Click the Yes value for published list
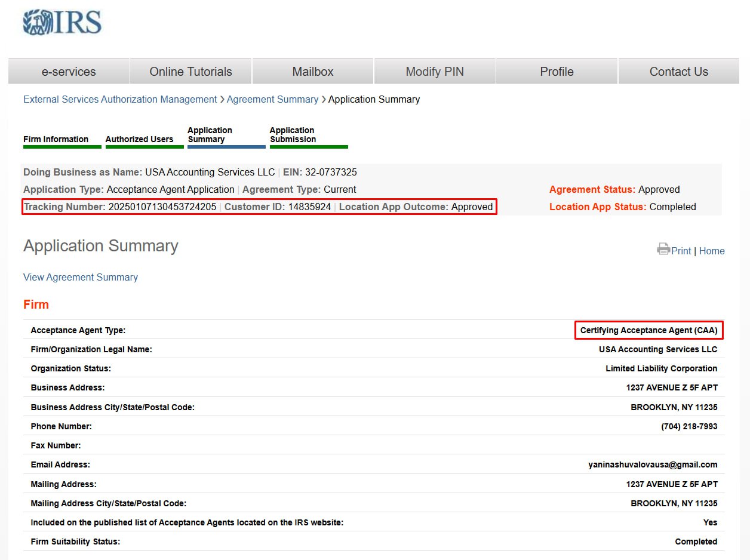Screen dimensions: 750x560 710,522
